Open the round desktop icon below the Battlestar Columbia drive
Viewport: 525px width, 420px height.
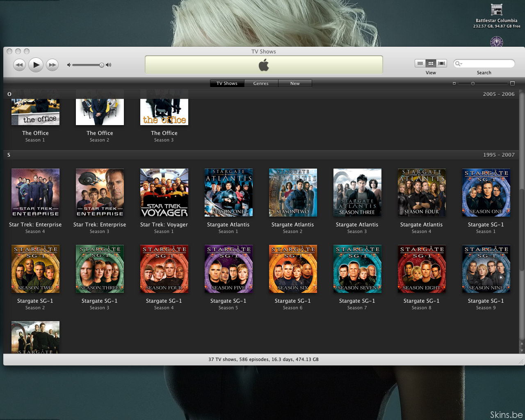pos(497,41)
